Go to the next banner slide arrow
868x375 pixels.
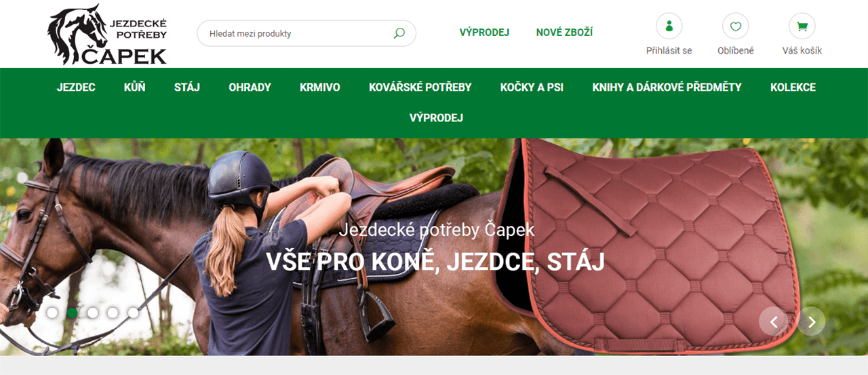811,321
